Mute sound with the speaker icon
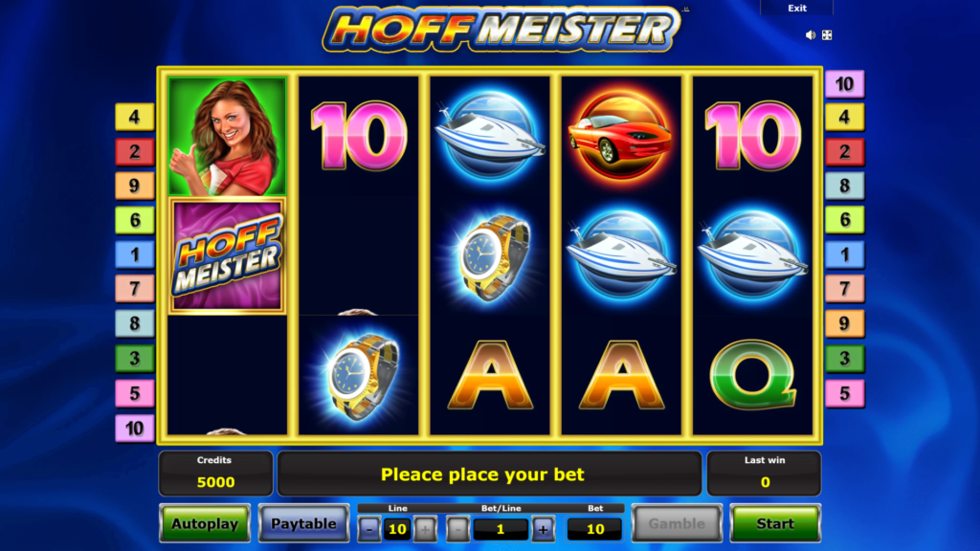Screen dimensions: 980x551 coord(810,35)
